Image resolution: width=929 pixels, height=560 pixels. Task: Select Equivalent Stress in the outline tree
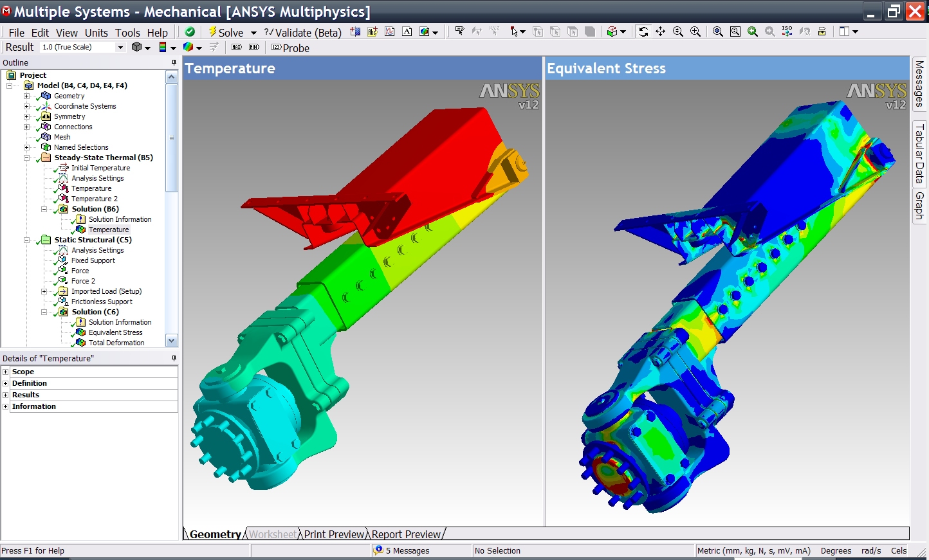point(115,332)
